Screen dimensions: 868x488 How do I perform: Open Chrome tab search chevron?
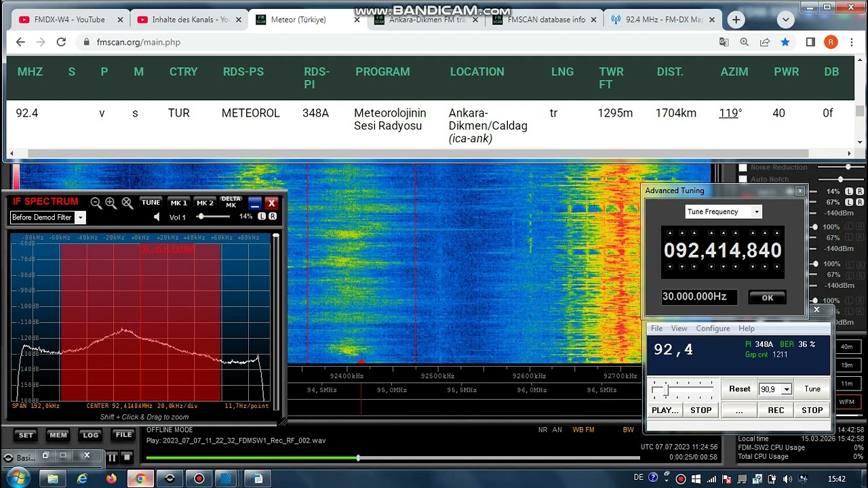tap(786, 20)
